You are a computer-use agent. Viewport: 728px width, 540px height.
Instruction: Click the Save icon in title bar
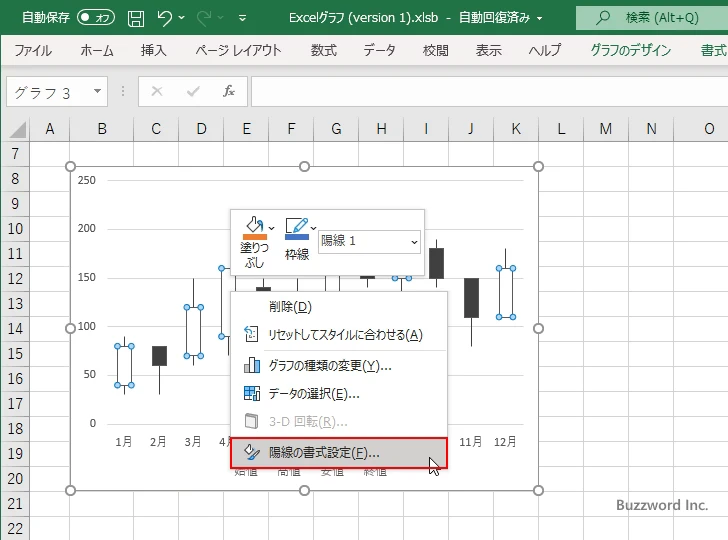pos(136,18)
